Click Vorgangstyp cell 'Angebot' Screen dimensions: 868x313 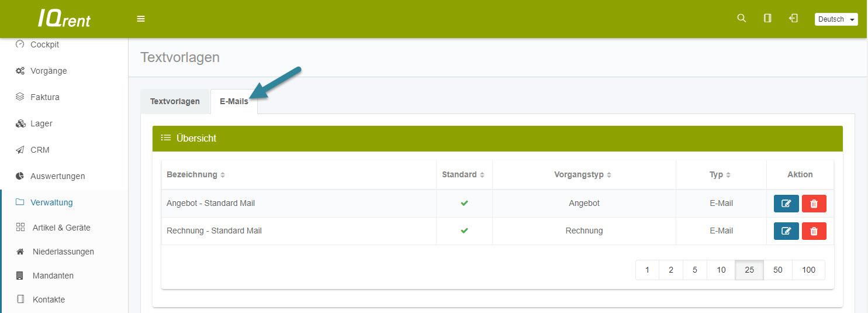tap(584, 203)
